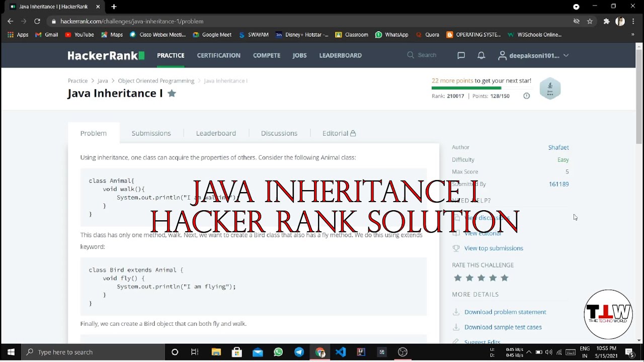Open notifications bell icon

coord(481,55)
